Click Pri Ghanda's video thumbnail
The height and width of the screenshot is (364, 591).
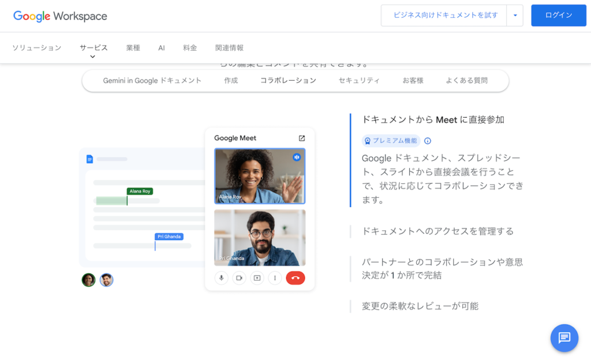coord(260,238)
